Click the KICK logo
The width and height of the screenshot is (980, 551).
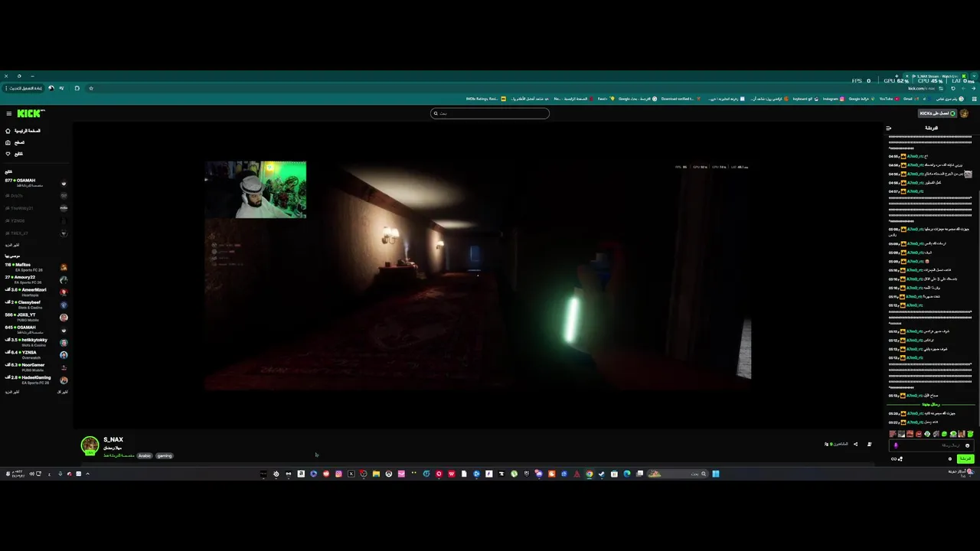pyautogui.click(x=31, y=113)
